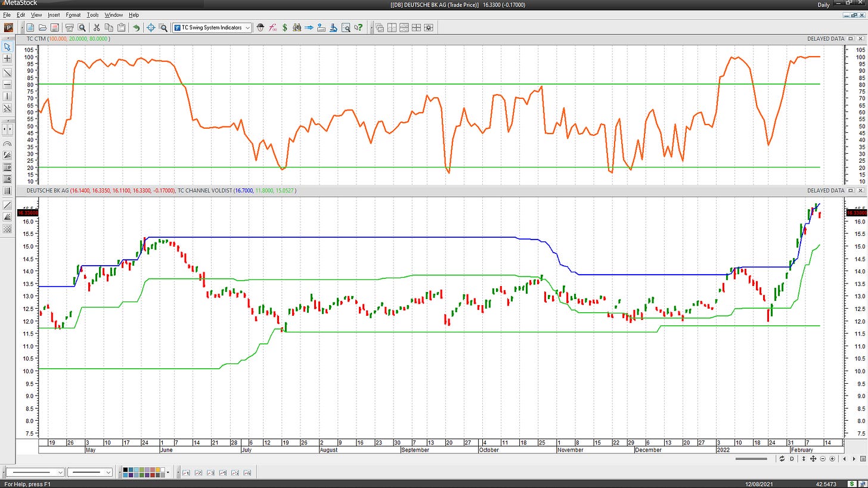Image resolution: width=868 pixels, height=488 pixels.
Task: Click the P power console icon
Action: [9, 27]
